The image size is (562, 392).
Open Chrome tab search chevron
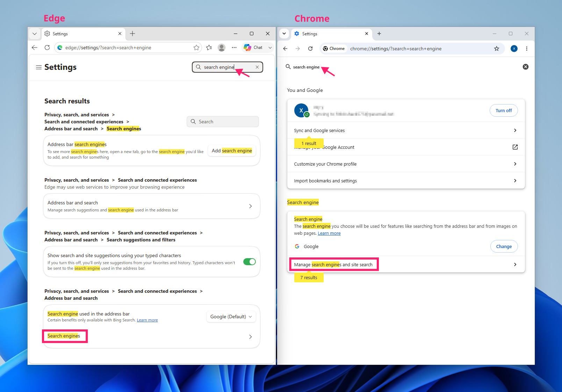coord(284,34)
